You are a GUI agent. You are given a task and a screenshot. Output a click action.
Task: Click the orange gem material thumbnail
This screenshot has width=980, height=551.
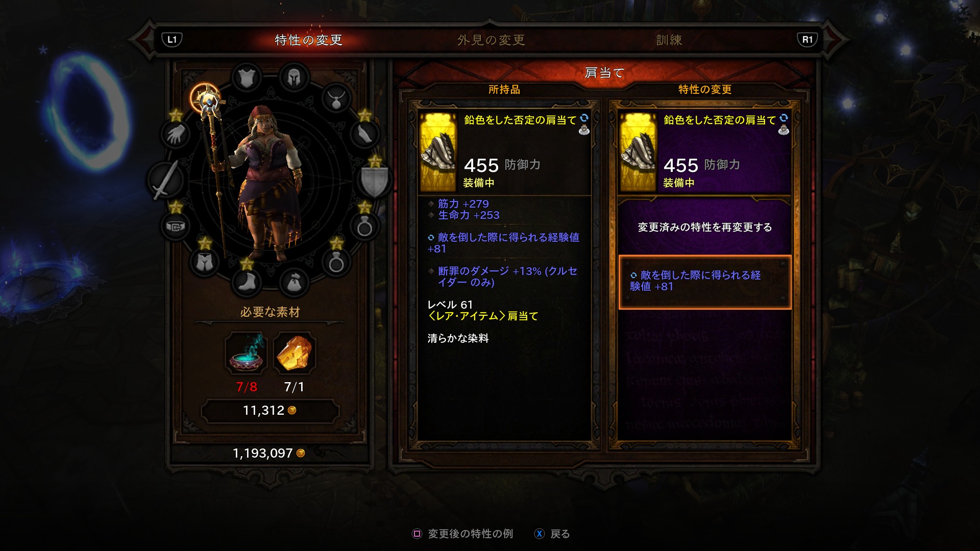pos(295,353)
